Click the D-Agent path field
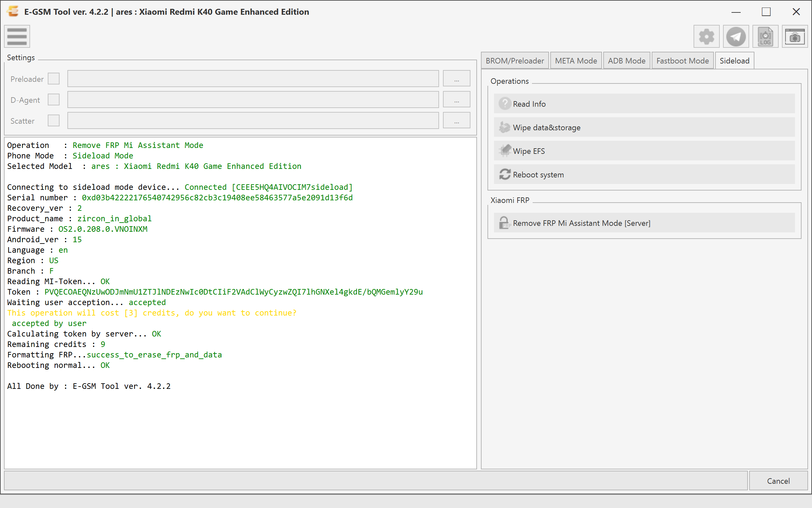The width and height of the screenshot is (812, 508). point(253,100)
